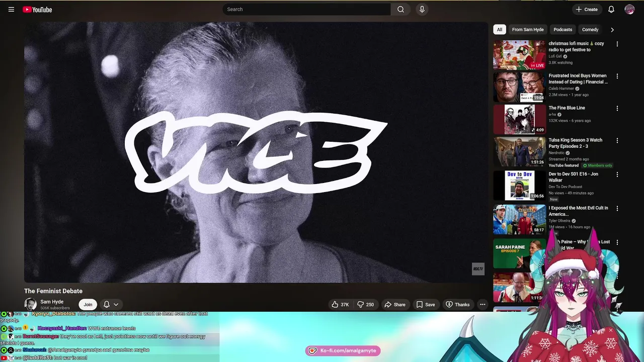This screenshot has width=644, height=362.
Task: Visit the Lofi Girl channel name
Action: [x=555, y=56]
